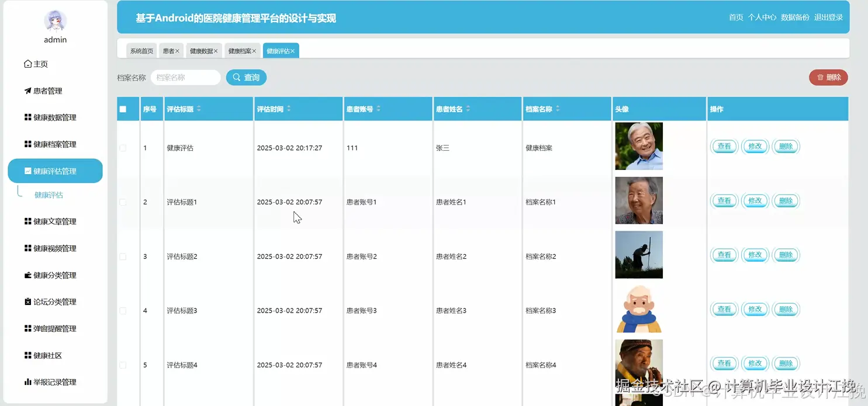Screen dimensions: 868x406
Task: Open 张三's avatar photo
Action: pos(639,146)
